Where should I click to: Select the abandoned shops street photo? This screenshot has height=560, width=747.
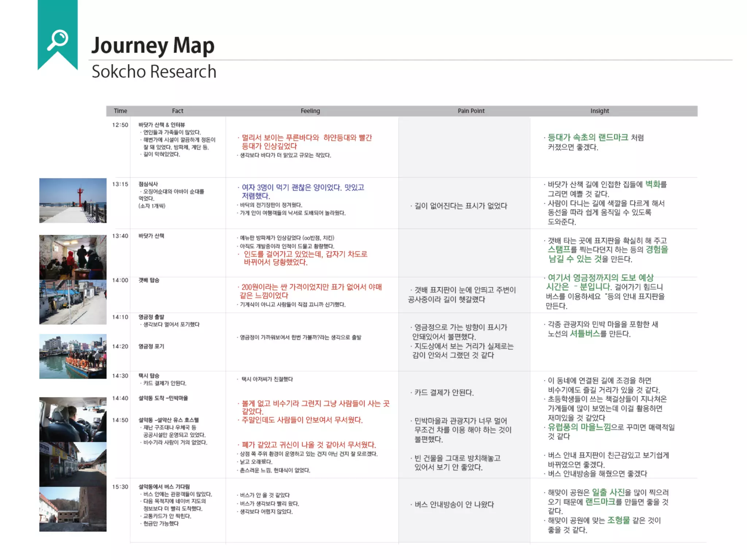[73, 464]
